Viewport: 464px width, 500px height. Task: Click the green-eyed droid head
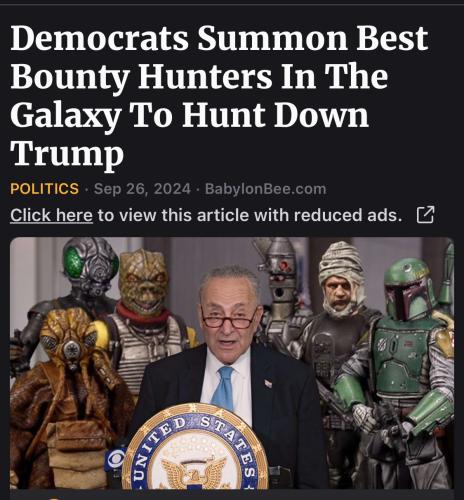(x=90, y=265)
